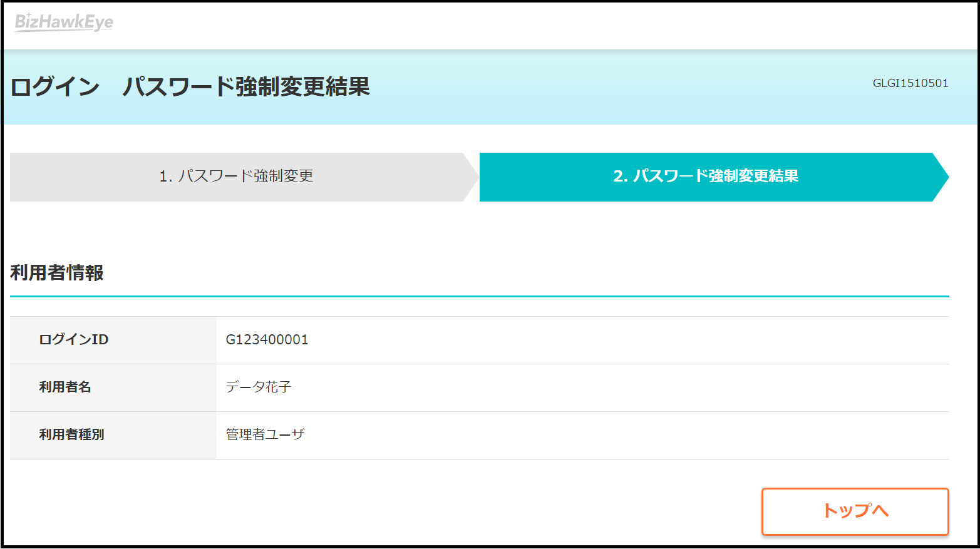Click the number 1. in the gray step

point(165,177)
